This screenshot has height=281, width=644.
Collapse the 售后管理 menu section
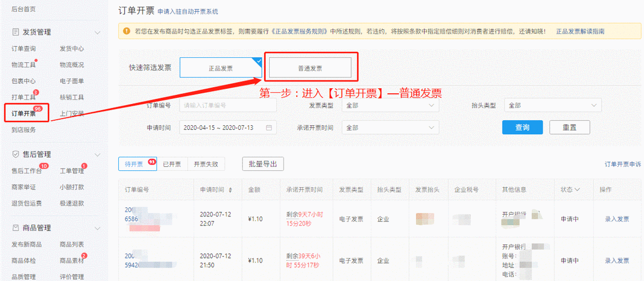click(97, 154)
